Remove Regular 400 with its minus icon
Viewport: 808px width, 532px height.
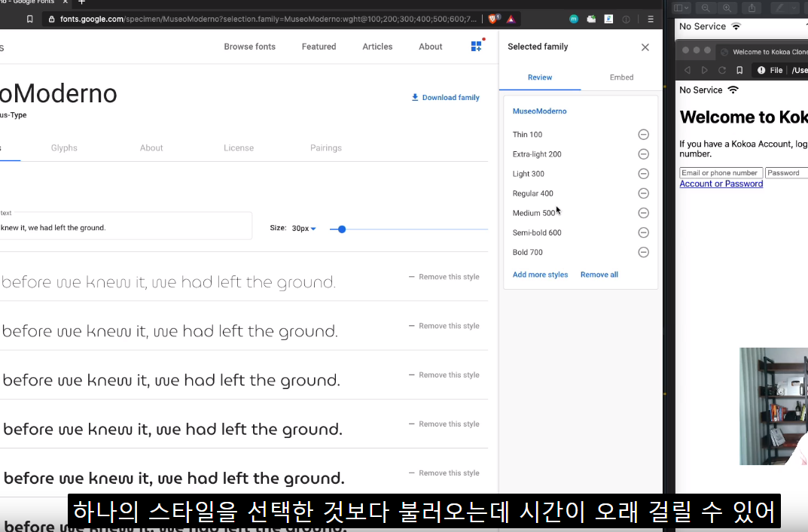(x=644, y=193)
